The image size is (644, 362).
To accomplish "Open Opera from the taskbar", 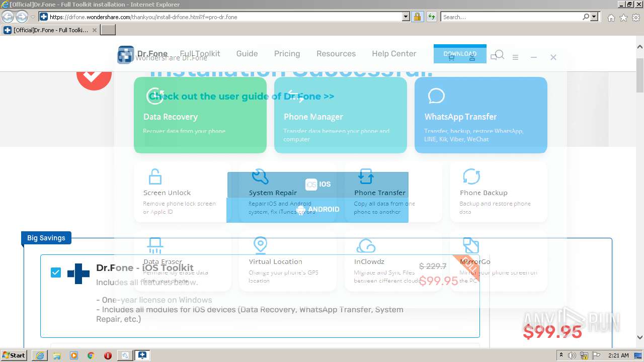I will (x=108, y=355).
